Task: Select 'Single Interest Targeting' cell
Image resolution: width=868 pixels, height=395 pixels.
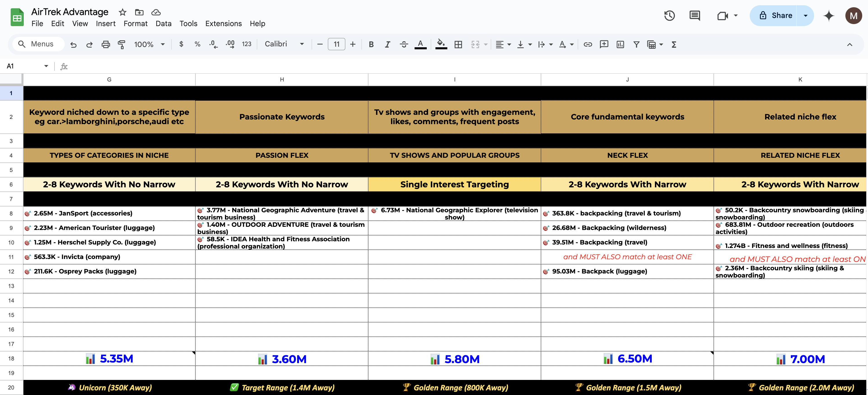Action: click(x=455, y=184)
